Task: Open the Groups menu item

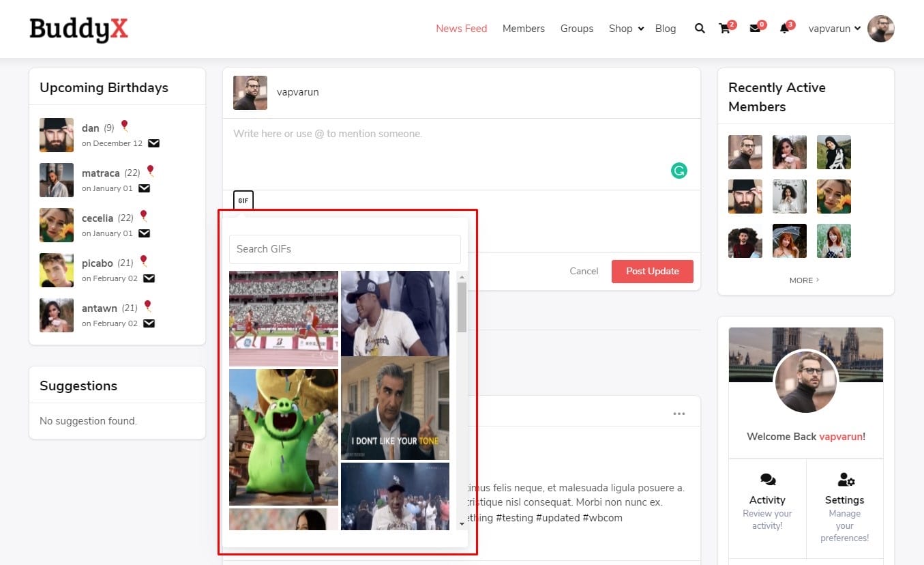Action: pyautogui.click(x=576, y=29)
